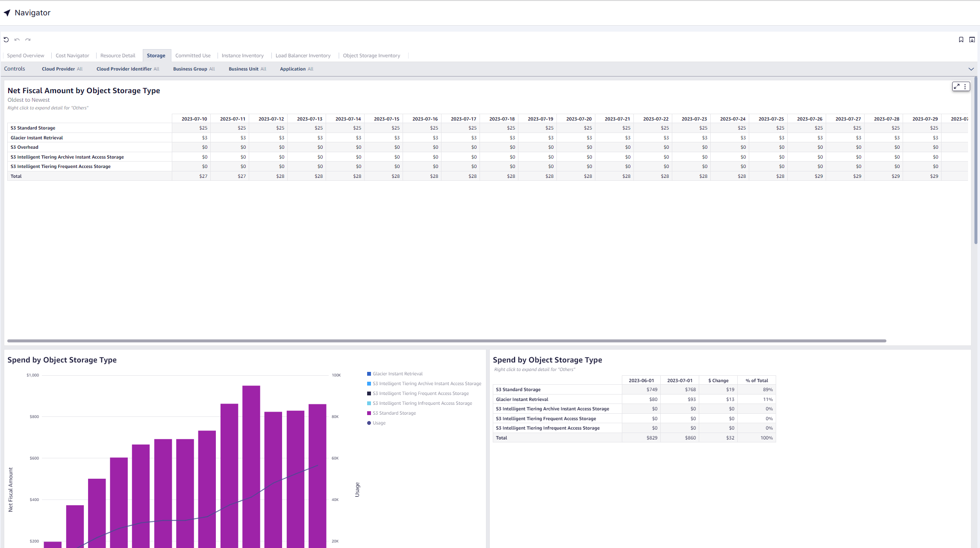This screenshot has height=548, width=980.
Task: Click the 89% of Total cell
Action: [x=756, y=389]
